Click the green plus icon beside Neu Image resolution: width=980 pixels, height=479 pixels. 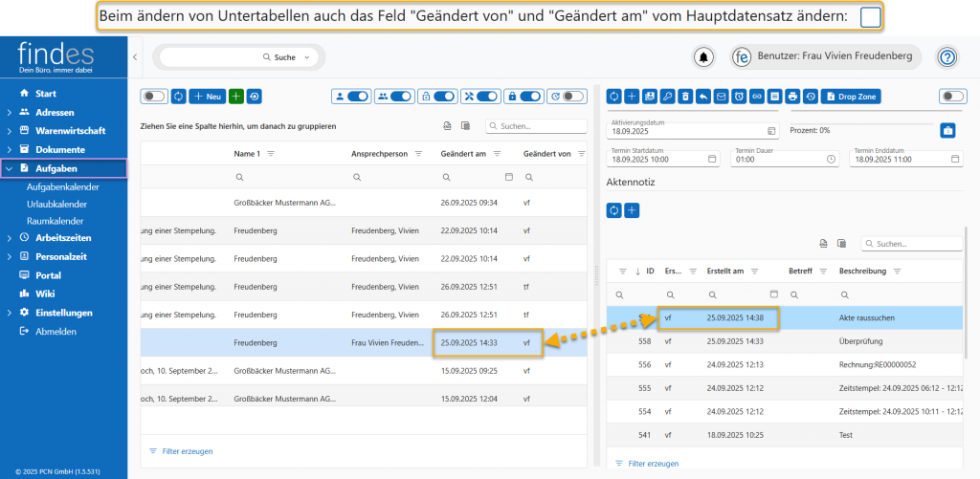[x=236, y=97]
